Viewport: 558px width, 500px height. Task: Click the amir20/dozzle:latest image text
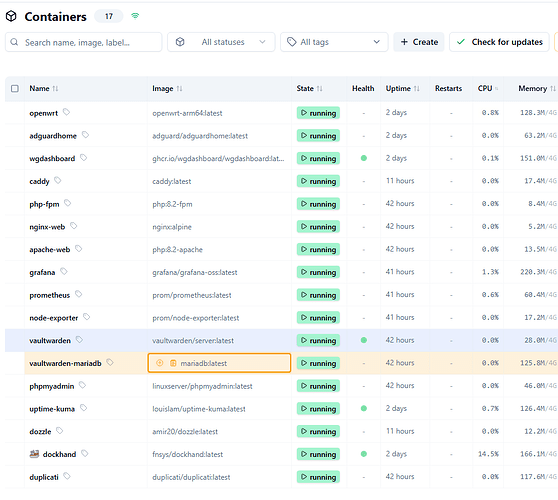click(185, 432)
